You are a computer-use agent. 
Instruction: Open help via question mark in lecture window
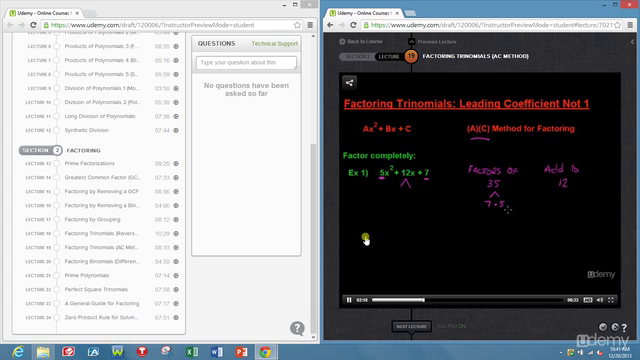click(x=624, y=328)
